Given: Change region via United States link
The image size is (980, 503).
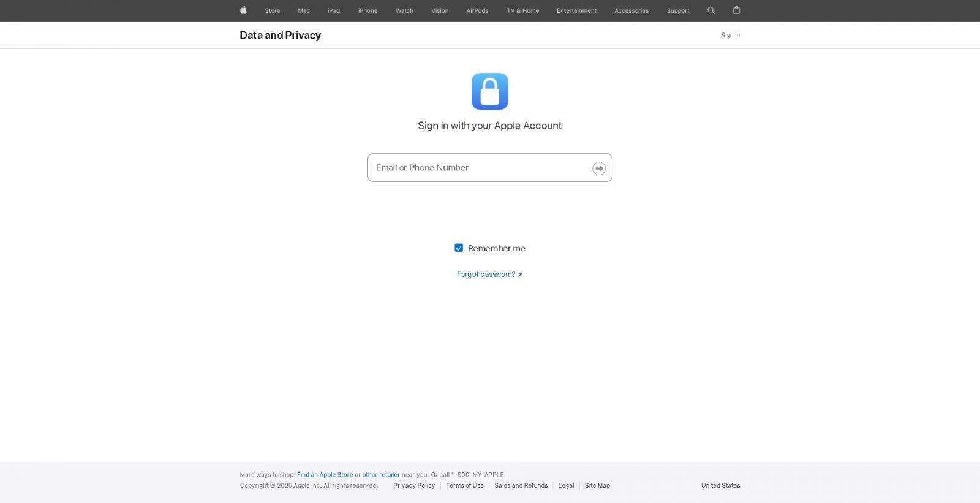Looking at the screenshot, I should [x=720, y=485].
